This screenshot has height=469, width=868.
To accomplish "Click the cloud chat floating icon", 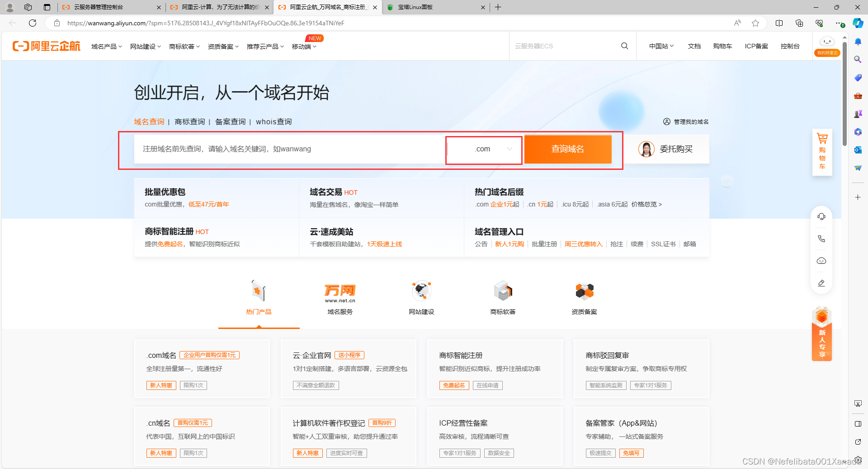I will click(x=821, y=261).
